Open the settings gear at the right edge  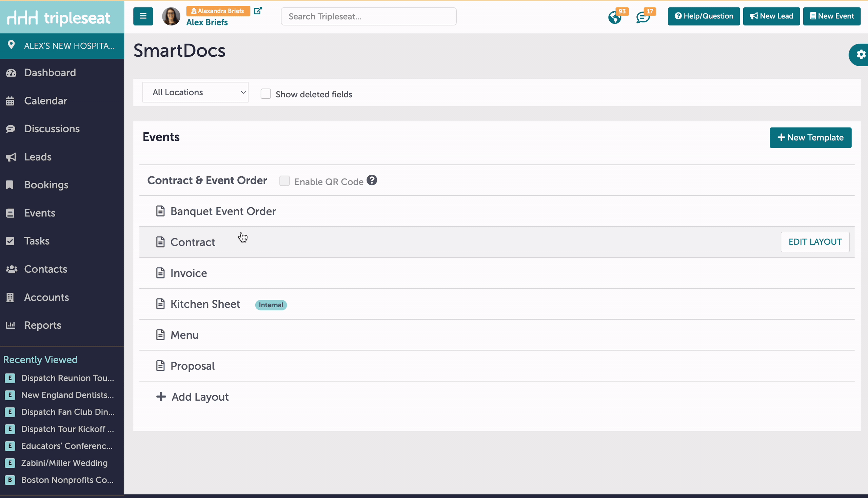tap(861, 54)
